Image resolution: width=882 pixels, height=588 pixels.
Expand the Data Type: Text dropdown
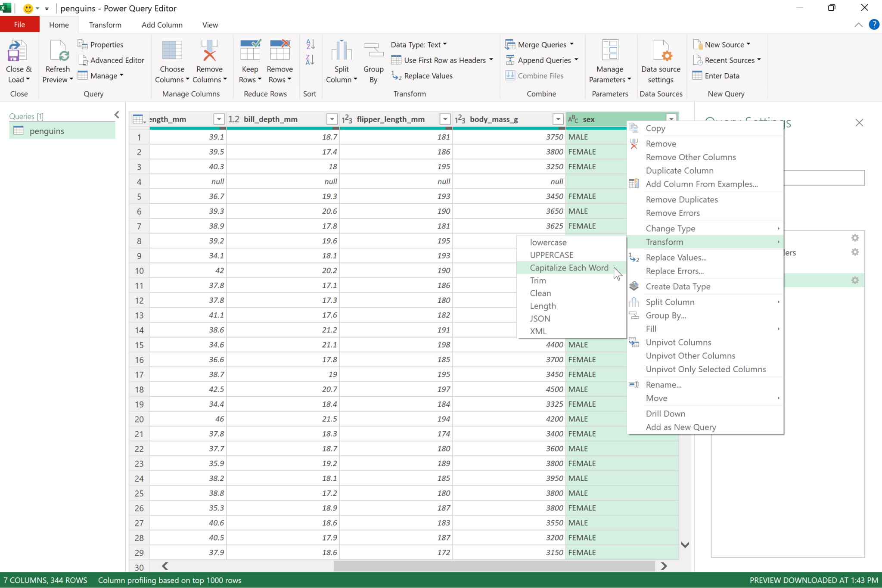click(445, 44)
